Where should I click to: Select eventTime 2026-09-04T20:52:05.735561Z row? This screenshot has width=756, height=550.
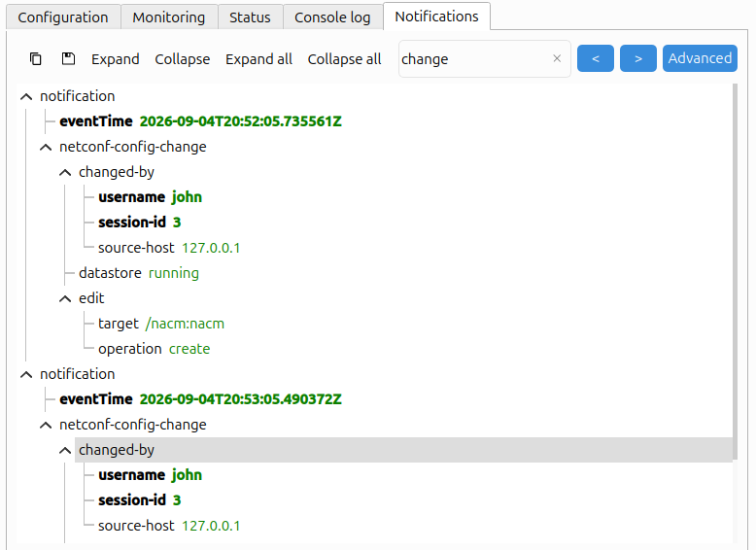click(200, 121)
